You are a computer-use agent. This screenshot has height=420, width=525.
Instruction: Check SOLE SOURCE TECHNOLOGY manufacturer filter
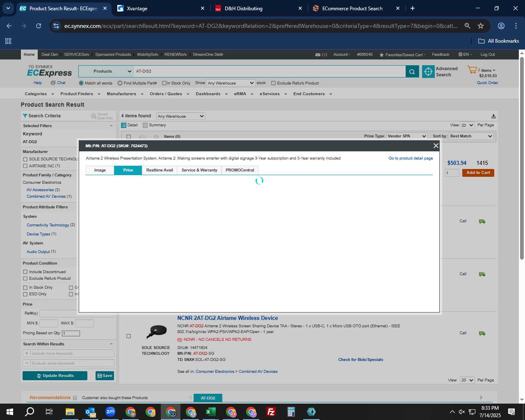(25, 159)
